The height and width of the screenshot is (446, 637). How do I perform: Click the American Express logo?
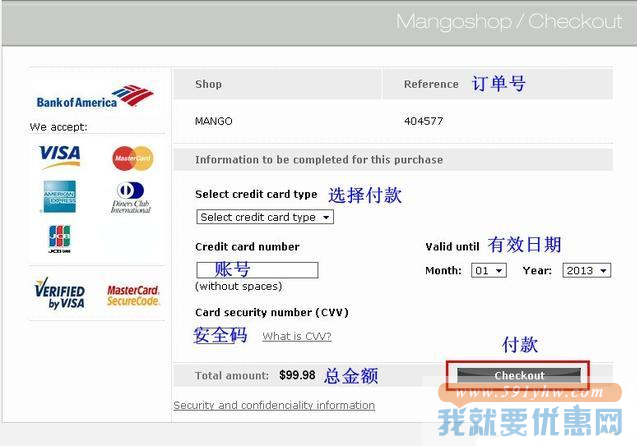click(x=59, y=197)
